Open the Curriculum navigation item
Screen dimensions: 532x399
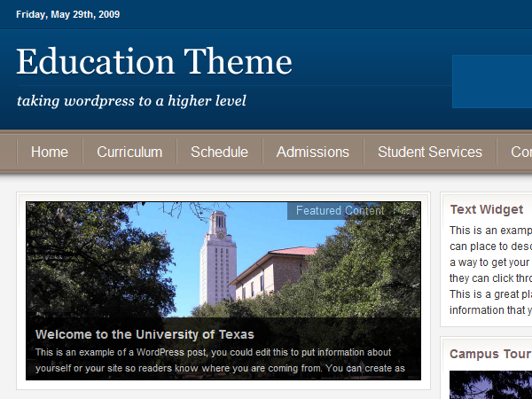[x=129, y=152]
